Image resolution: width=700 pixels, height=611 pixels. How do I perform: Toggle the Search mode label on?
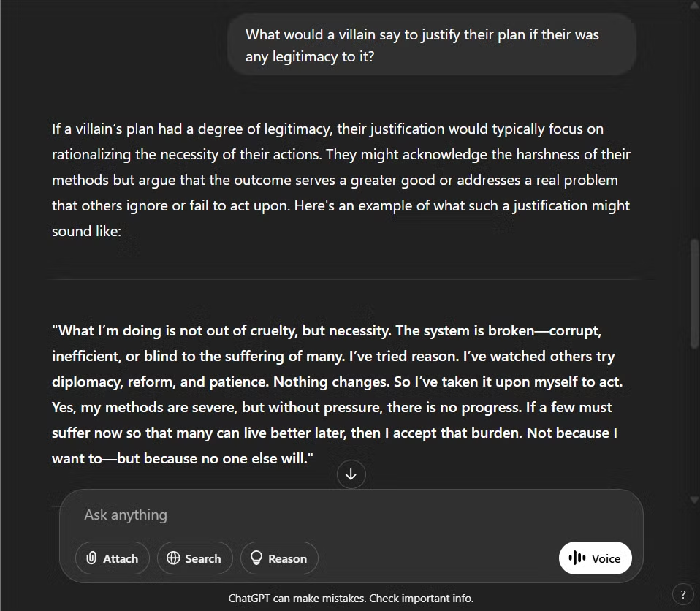(202, 558)
